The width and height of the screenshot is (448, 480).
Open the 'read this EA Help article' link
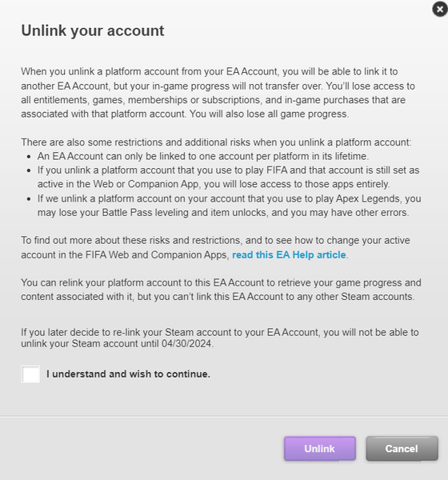point(289,254)
